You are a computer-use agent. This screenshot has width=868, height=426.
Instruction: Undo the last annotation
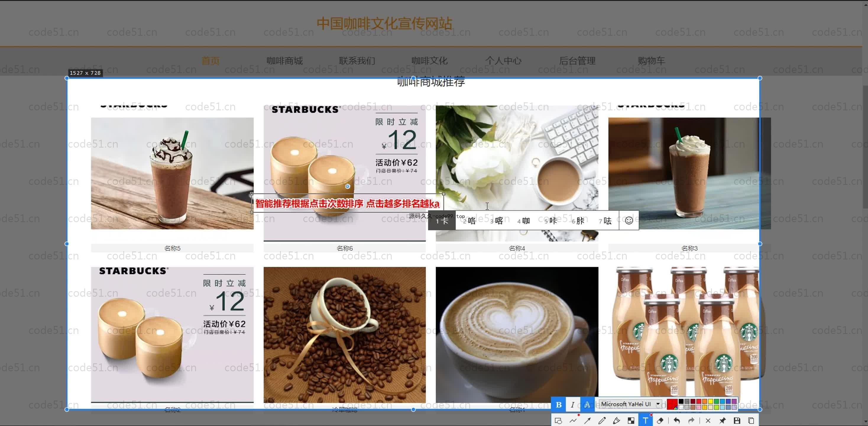pyautogui.click(x=677, y=421)
